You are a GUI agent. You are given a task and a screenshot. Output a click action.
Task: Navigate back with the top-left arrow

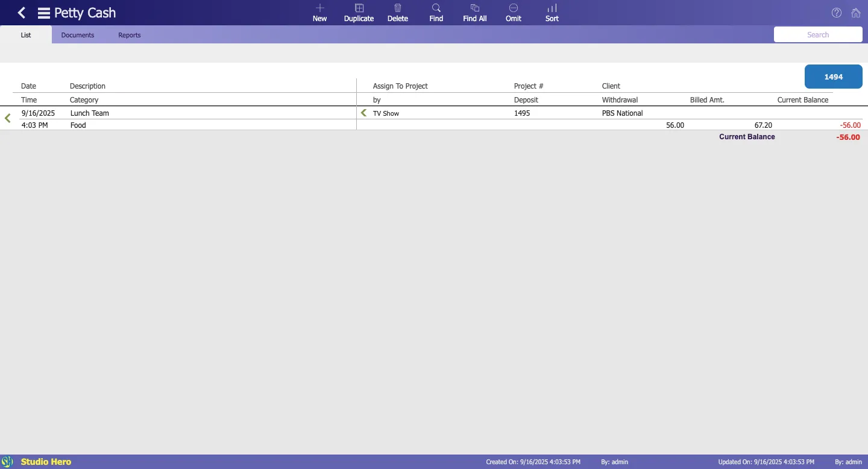click(x=21, y=12)
